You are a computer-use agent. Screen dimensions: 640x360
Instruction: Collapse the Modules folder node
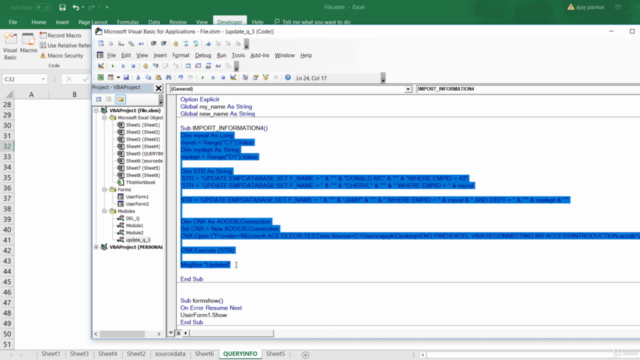pos(104,211)
